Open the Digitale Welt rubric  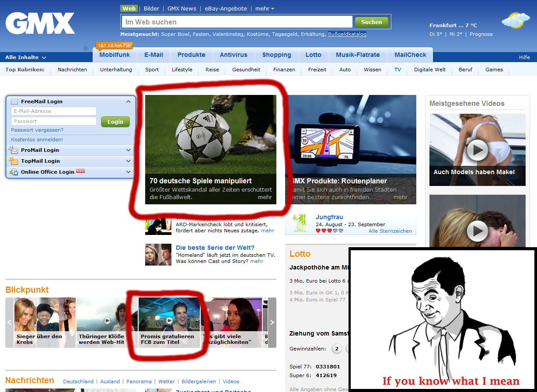coord(430,70)
